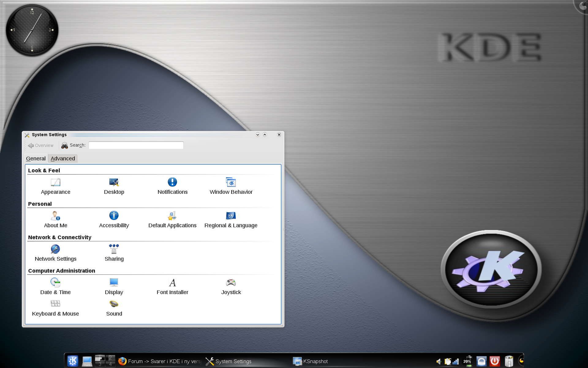
Task: Open Notifications settings
Action: (x=172, y=186)
